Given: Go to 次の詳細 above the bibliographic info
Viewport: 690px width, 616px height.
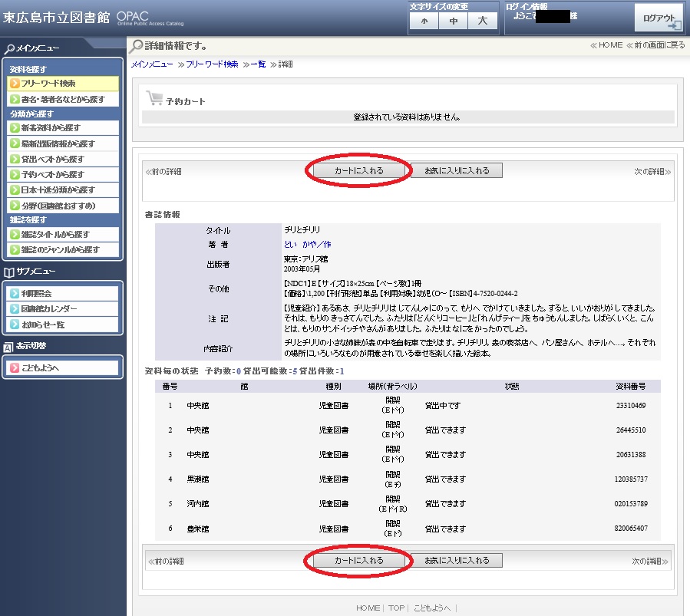Looking at the screenshot, I should [652, 172].
